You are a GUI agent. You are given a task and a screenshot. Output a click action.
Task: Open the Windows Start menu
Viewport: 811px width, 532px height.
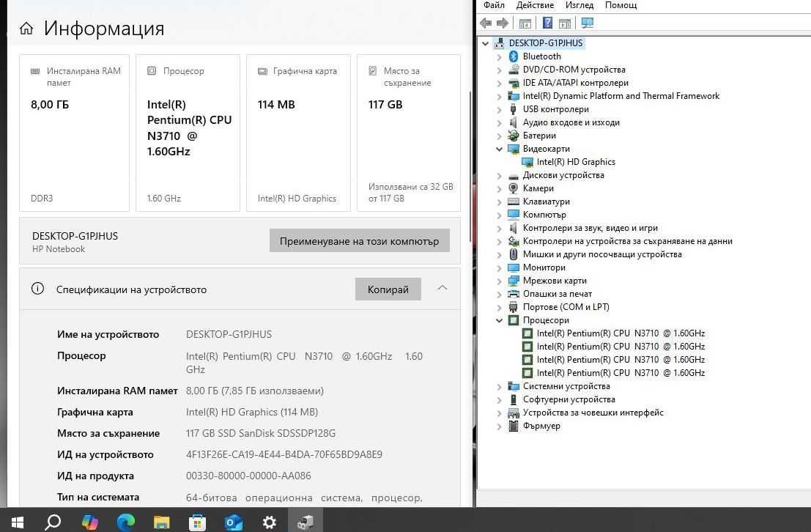(17, 522)
